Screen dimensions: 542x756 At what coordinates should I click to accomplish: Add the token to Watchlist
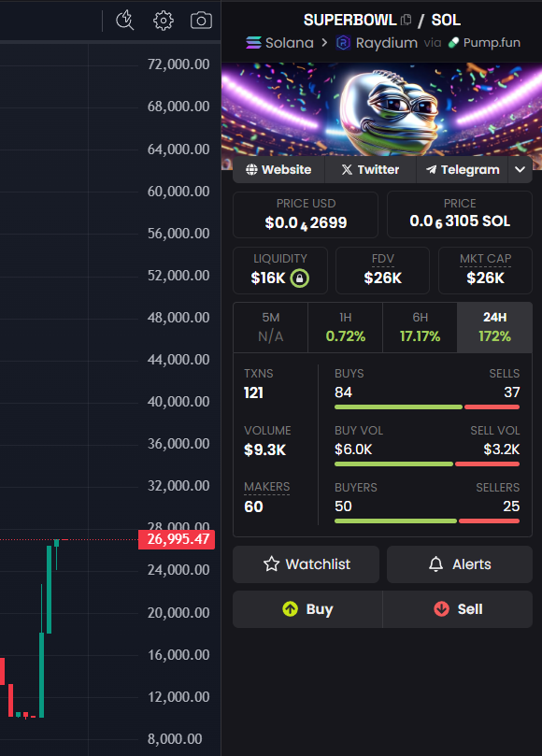[x=306, y=564]
